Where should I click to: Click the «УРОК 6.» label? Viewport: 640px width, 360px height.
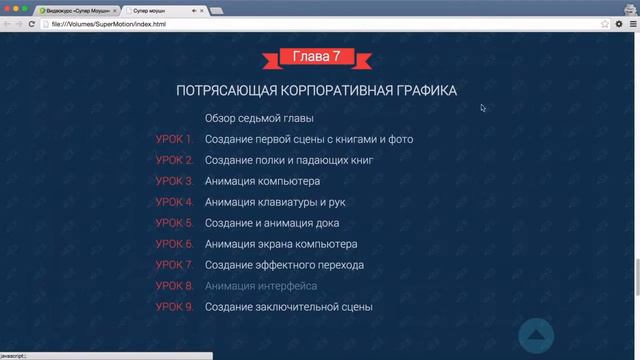(174, 244)
